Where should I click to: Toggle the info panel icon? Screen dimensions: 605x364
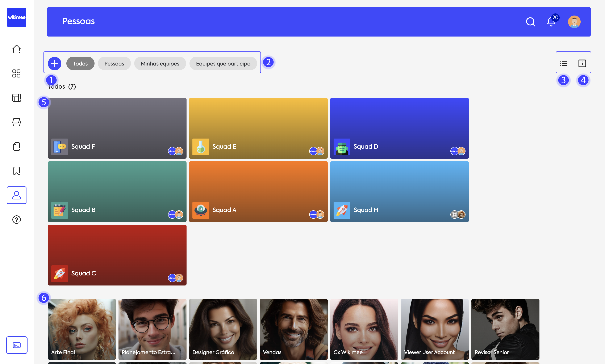point(582,64)
